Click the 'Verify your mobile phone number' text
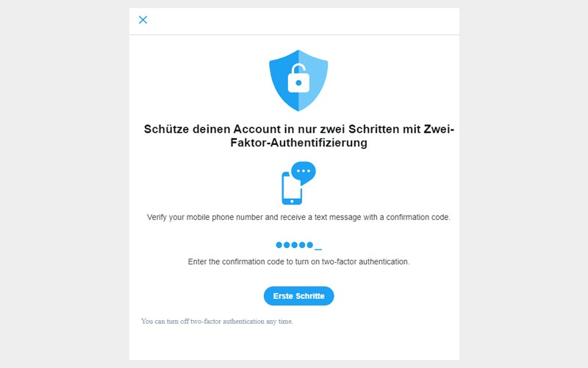 click(205, 217)
